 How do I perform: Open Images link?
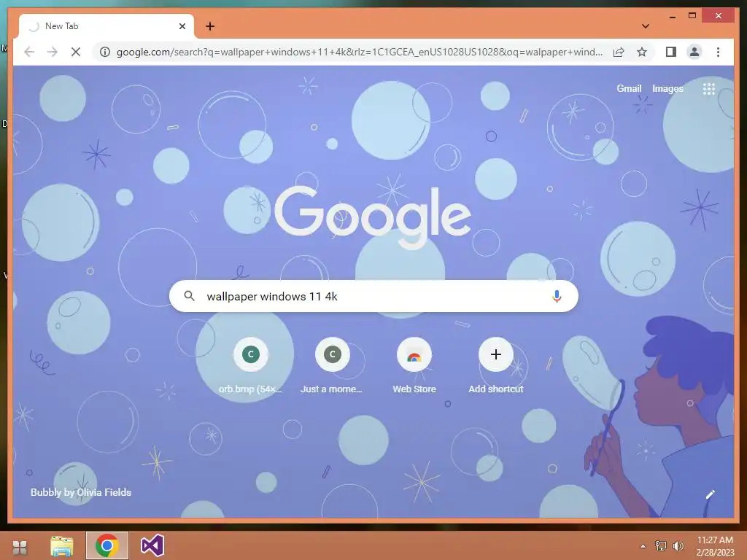(x=667, y=88)
